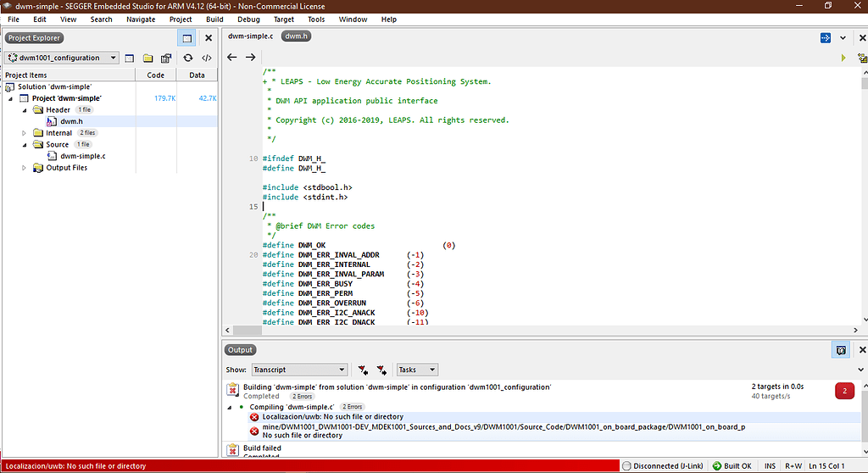Open the Tasks dropdown in Output

(417, 370)
